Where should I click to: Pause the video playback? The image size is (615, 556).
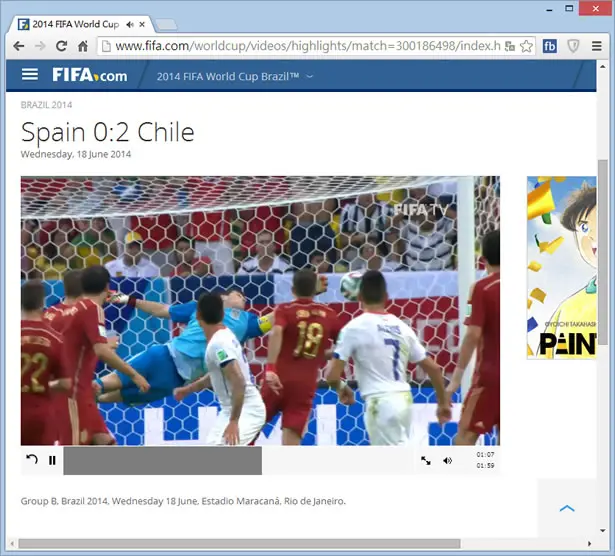click(x=52, y=460)
